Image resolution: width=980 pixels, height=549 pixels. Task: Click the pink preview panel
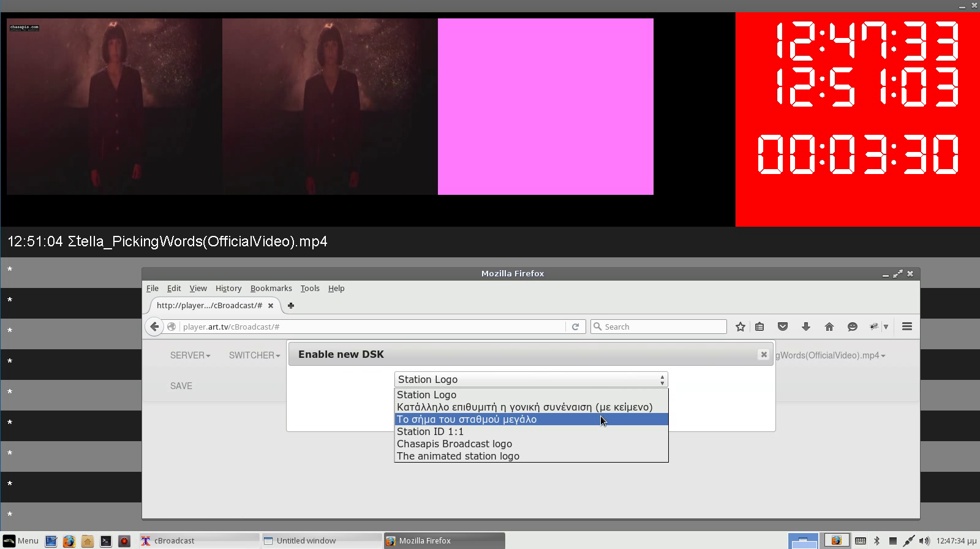[546, 107]
